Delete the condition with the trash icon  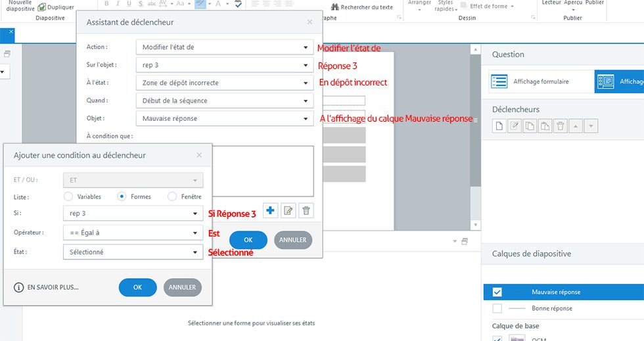tap(305, 210)
